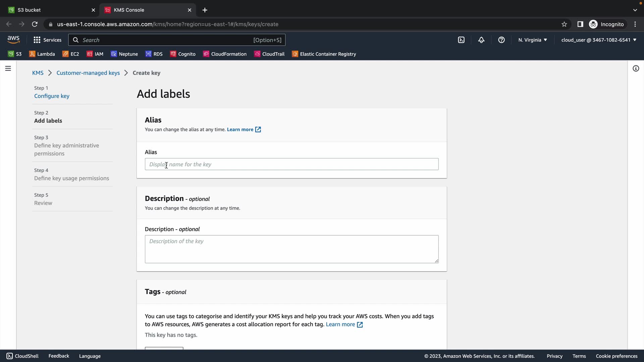Image resolution: width=644 pixels, height=362 pixels.
Task: Bookmark page with the star icon
Action: point(564,24)
